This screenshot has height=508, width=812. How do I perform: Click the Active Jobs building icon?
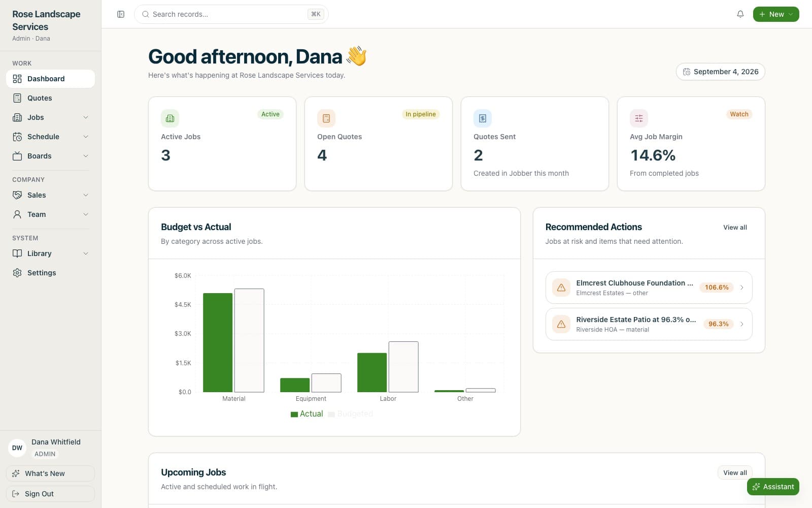170,118
